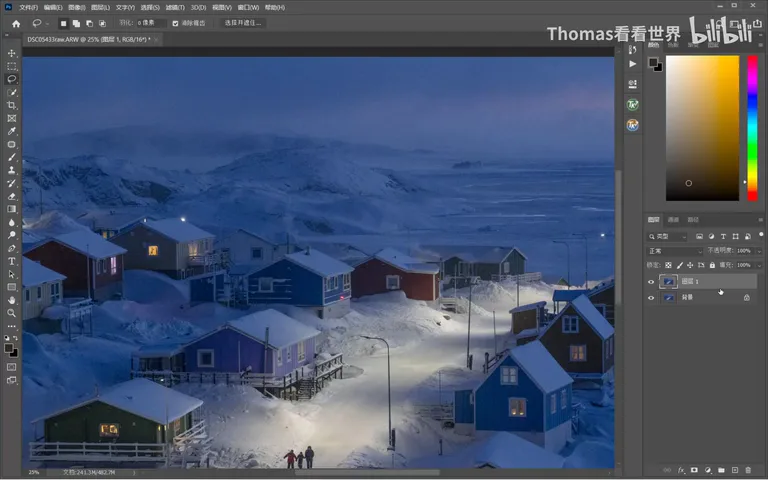Open the File menu

[x=28, y=7]
